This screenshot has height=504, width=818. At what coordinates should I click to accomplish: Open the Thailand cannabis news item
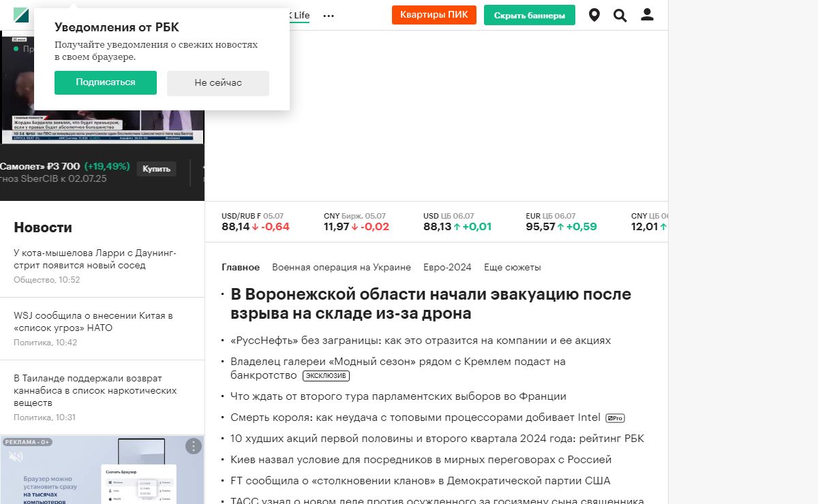point(95,390)
